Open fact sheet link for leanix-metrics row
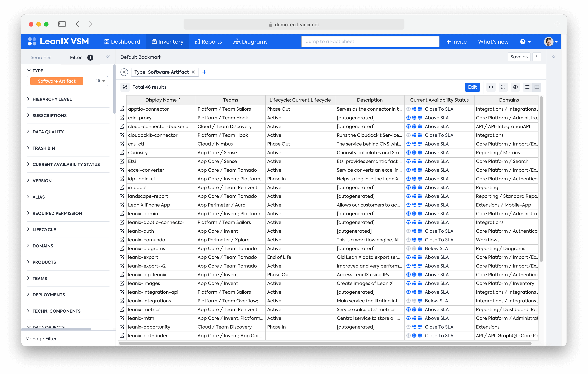 tap(122, 310)
